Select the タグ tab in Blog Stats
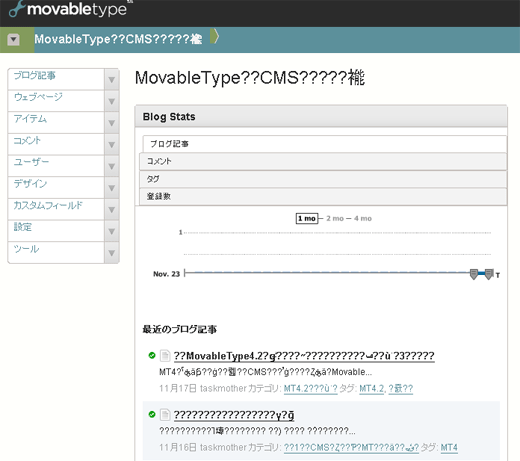 (323, 179)
